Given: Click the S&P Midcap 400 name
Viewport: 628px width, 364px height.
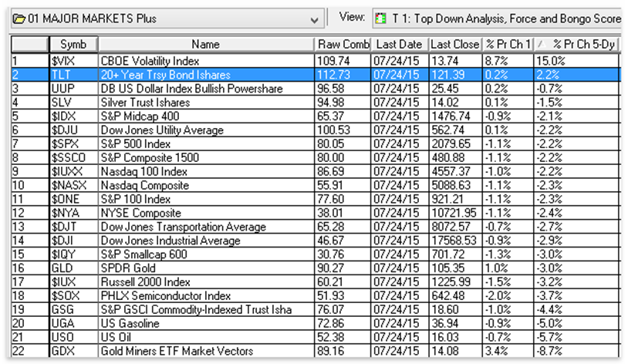Looking at the screenshot, I should click(140, 116).
